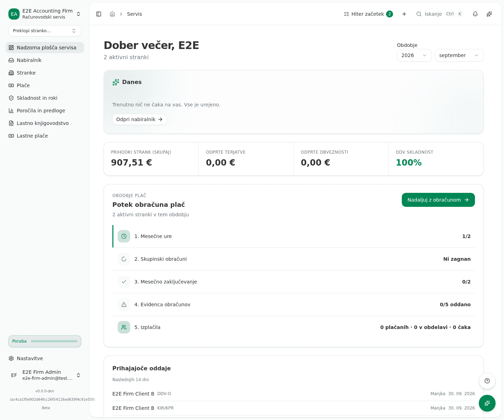Open the AI sparkle icon in header
504x420 pixels.
[x=489, y=14]
